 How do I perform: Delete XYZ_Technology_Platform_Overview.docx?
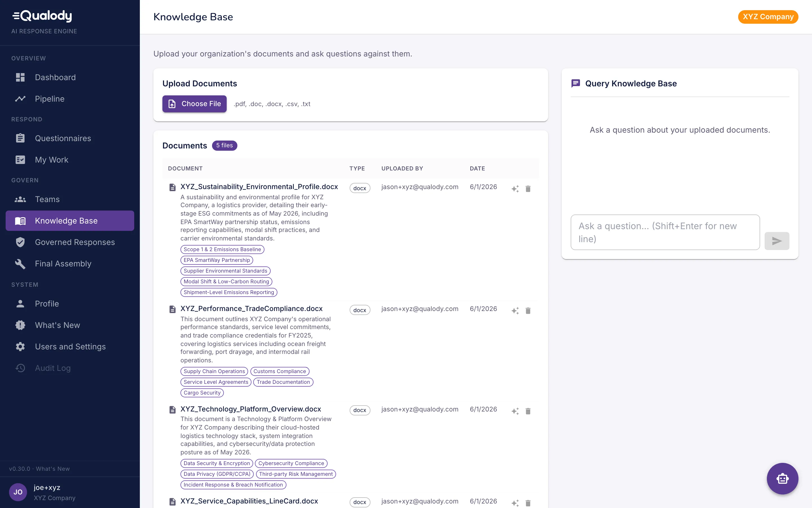(528, 411)
